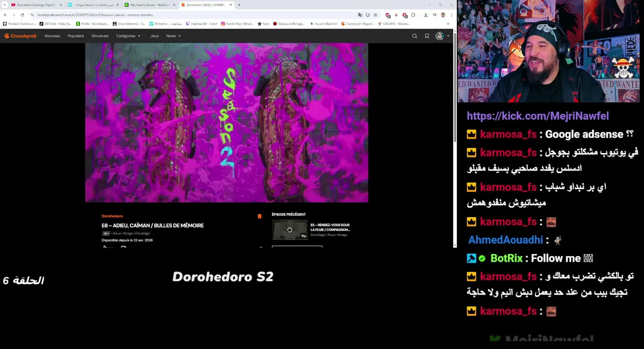Viewport: 644px width, 349px height.
Task: Click karmosa_fs username on Google adsense message
Action: pos(508,134)
